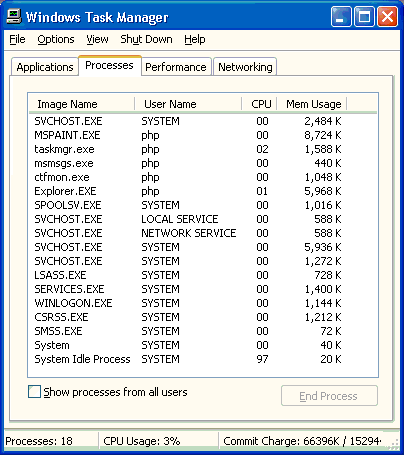Sort by User Name column header
The height and width of the screenshot is (455, 404).
188,104
